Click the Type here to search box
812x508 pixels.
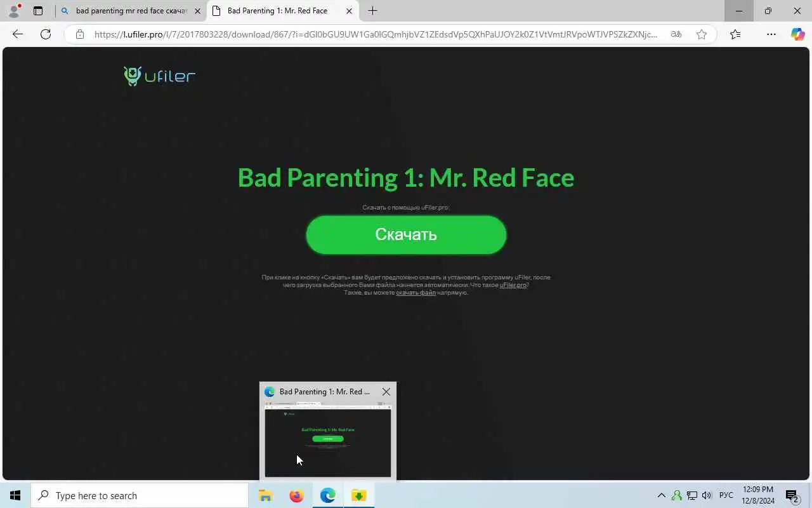click(140, 495)
